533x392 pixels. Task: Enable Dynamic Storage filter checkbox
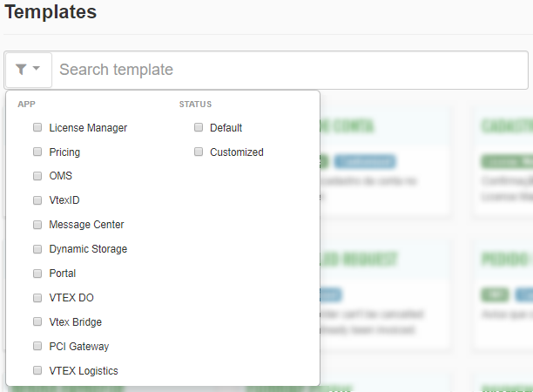(37, 249)
